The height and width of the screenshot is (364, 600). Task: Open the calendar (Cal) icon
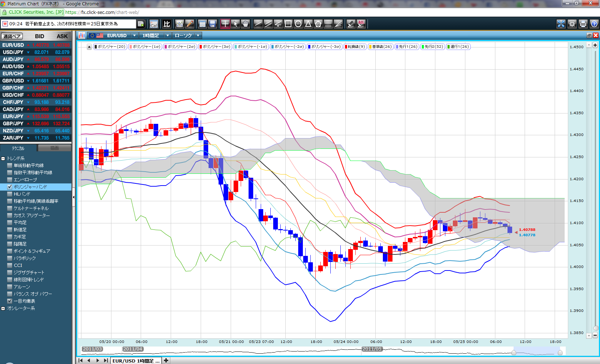coord(154,24)
